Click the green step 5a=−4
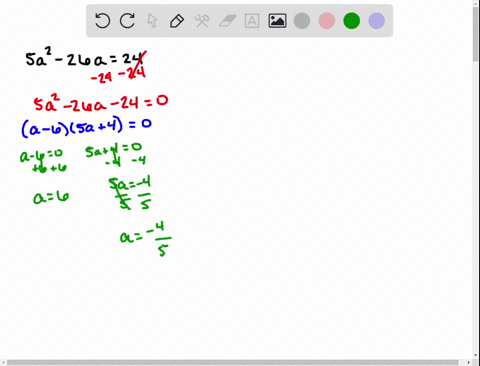Image resolution: width=480 pixels, height=366 pixels. tap(130, 184)
